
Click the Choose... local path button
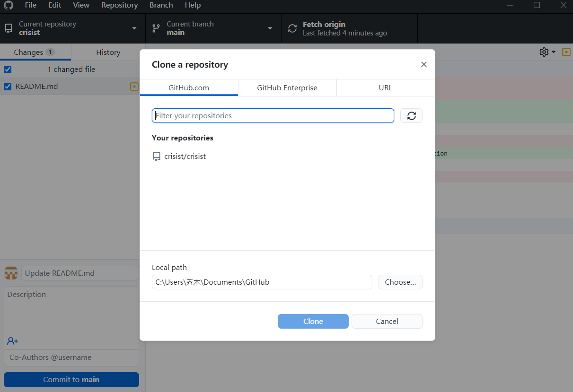tap(400, 282)
